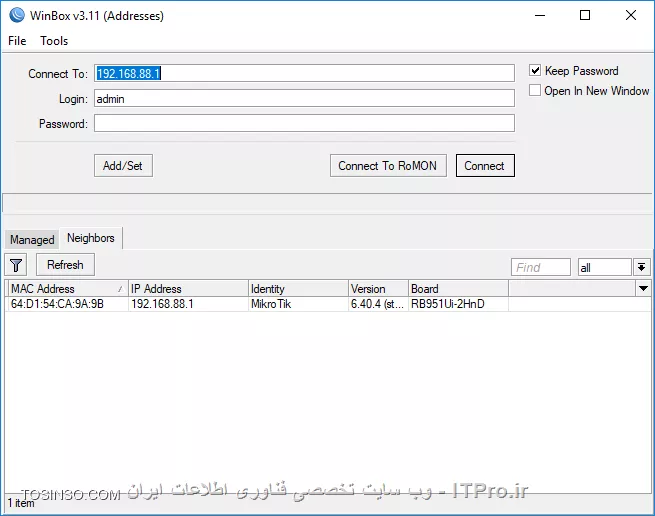Click the Identity column header
This screenshot has height=516, width=655.
[298, 289]
